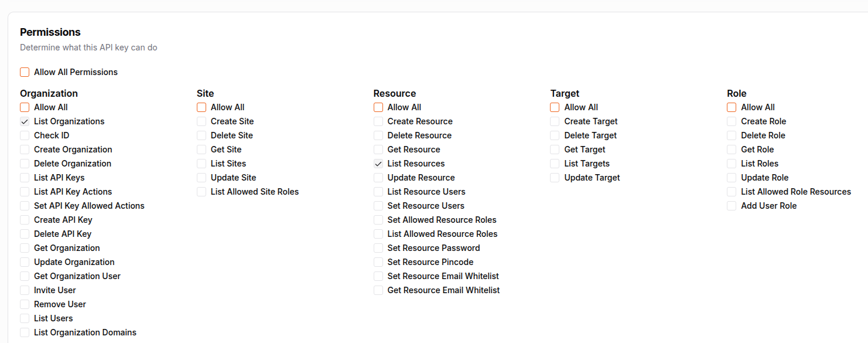Viewport: 868px width, 343px height.
Task: Check the Invite User permission
Action: [x=25, y=290]
